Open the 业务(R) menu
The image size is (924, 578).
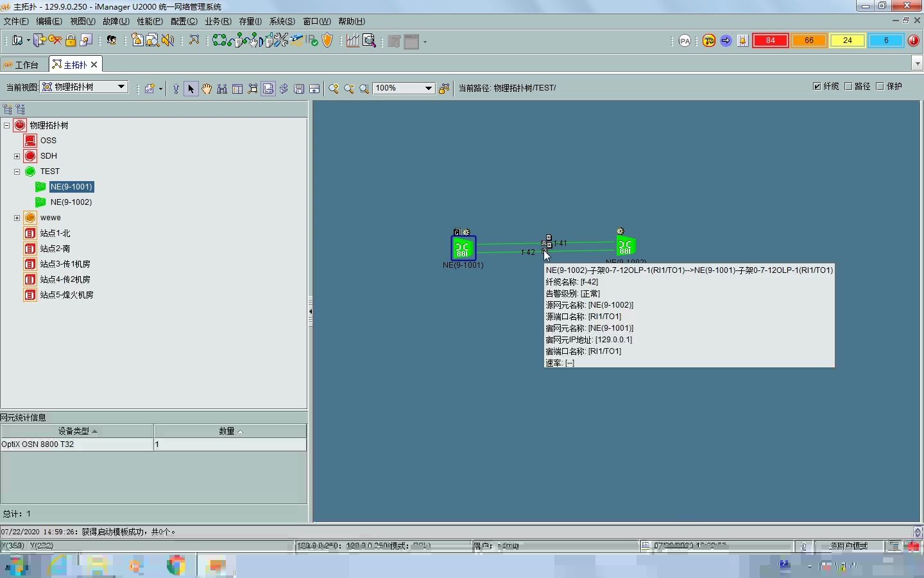218,21
